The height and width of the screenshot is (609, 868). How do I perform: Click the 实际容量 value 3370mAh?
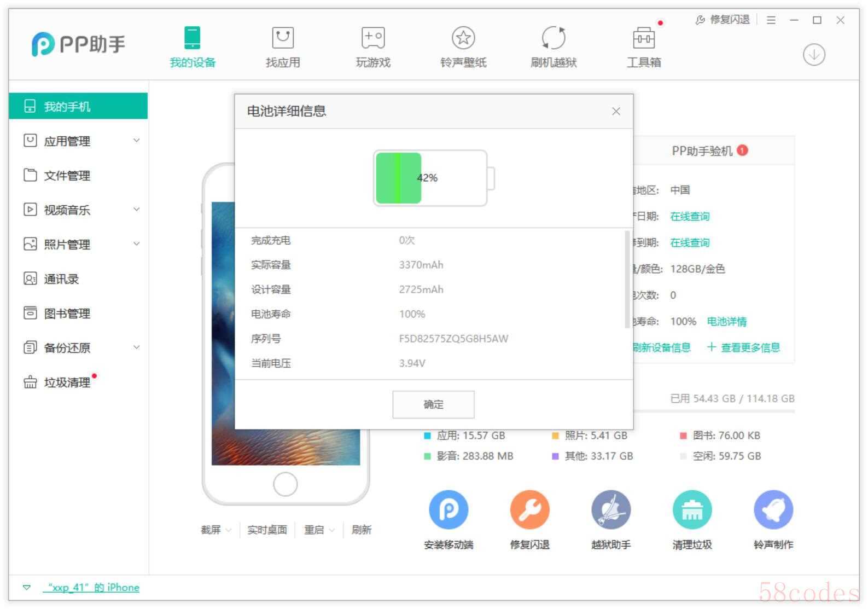pyautogui.click(x=421, y=265)
